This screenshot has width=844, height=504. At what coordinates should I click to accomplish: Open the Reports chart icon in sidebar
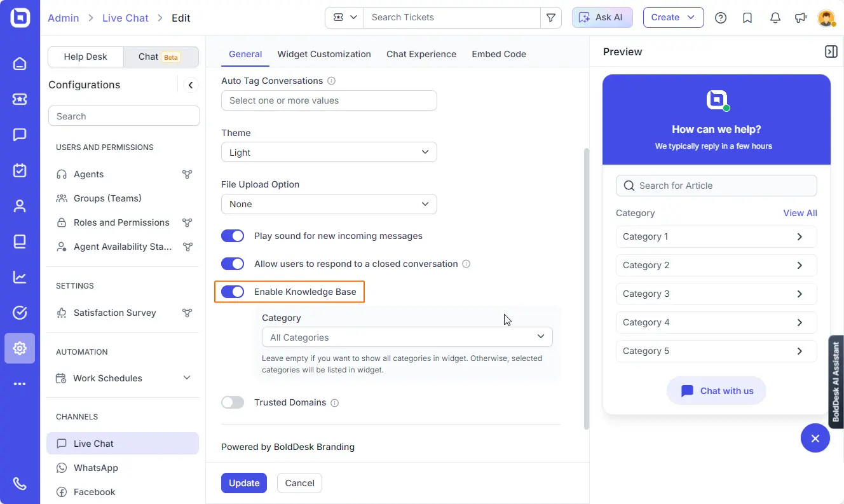coord(20,277)
